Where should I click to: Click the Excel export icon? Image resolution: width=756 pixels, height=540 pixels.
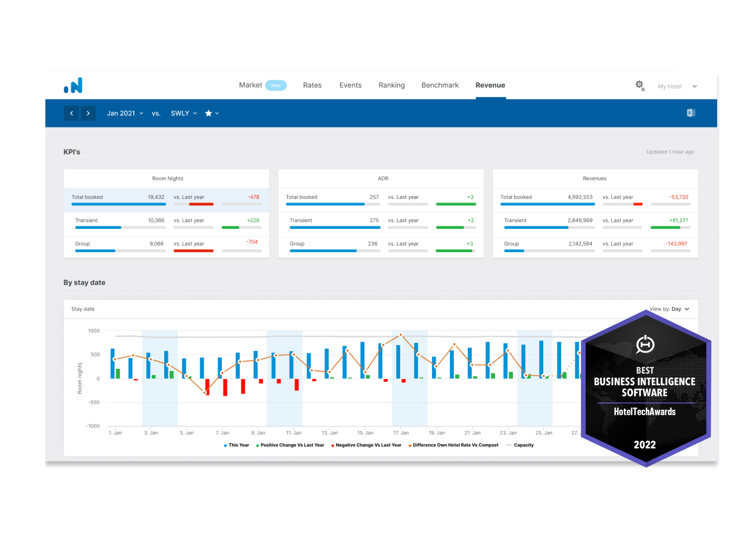pyautogui.click(x=691, y=113)
